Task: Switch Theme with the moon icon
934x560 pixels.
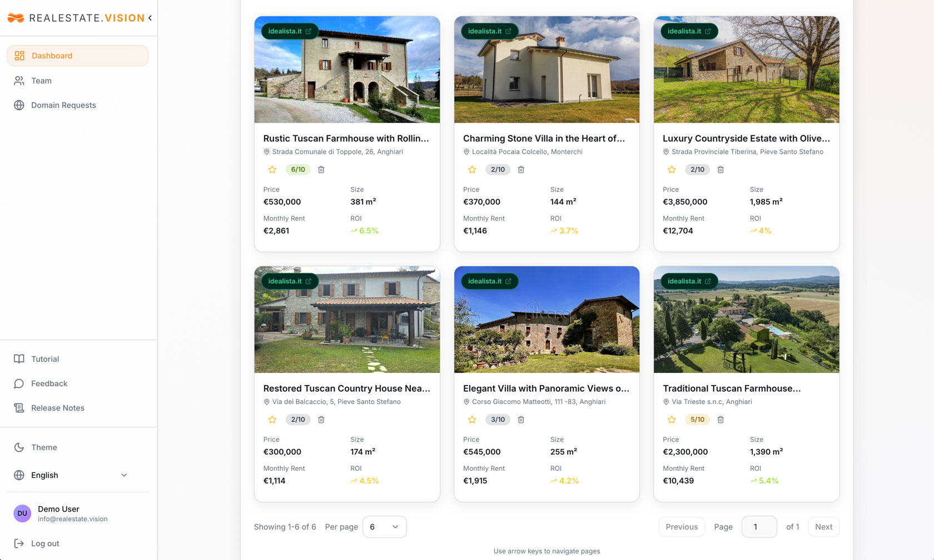Action: [19, 447]
